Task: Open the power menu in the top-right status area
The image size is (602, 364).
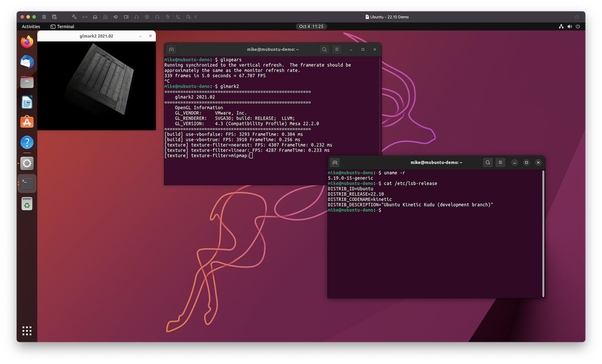Action: pyautogui.click(x=578, y=27)
